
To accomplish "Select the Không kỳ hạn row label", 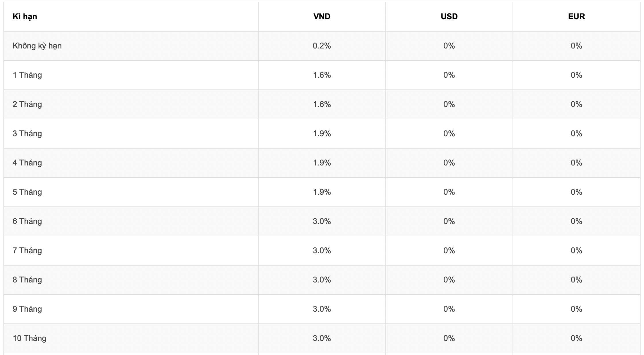I will coord(37,46).
